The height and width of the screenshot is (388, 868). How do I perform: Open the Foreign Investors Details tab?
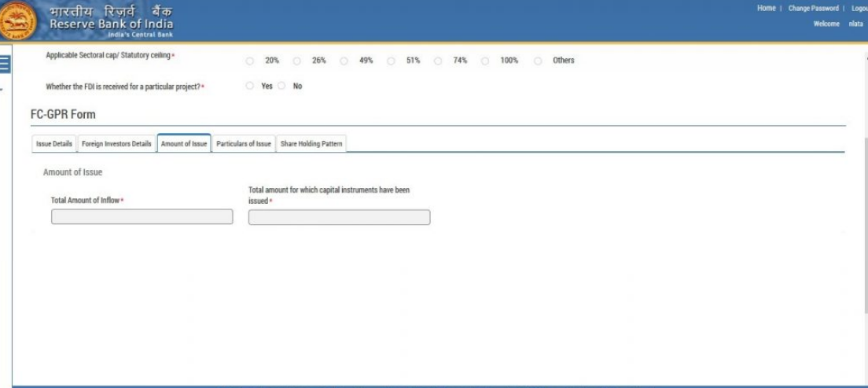(116, 143)
